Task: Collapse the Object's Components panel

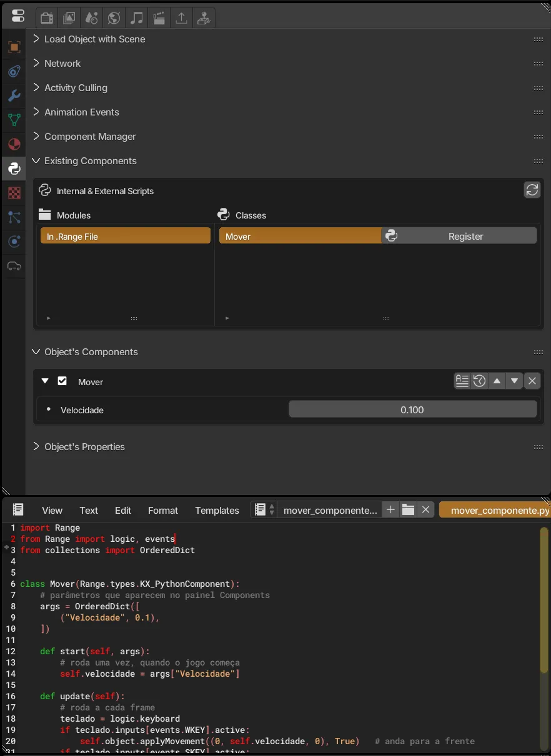Action: point(36,351)
